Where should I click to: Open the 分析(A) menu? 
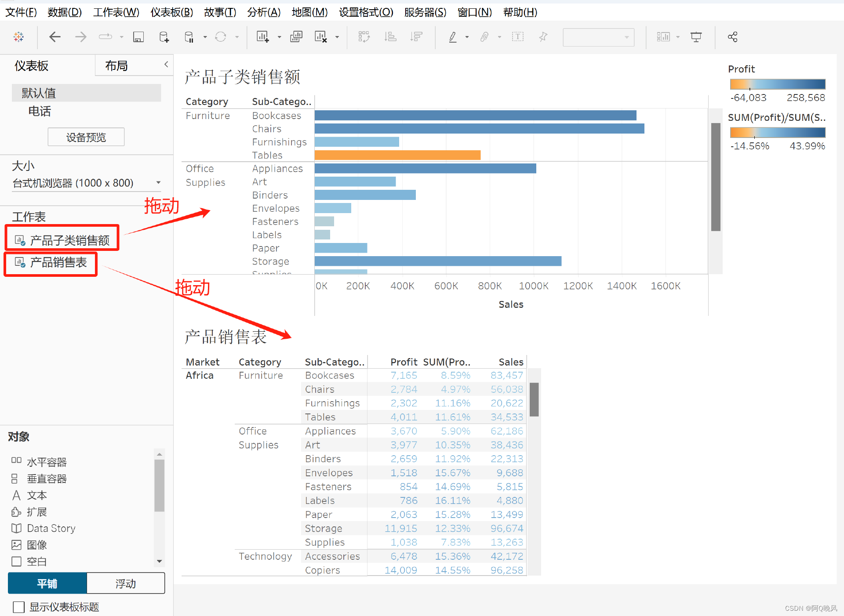point(263,12)
